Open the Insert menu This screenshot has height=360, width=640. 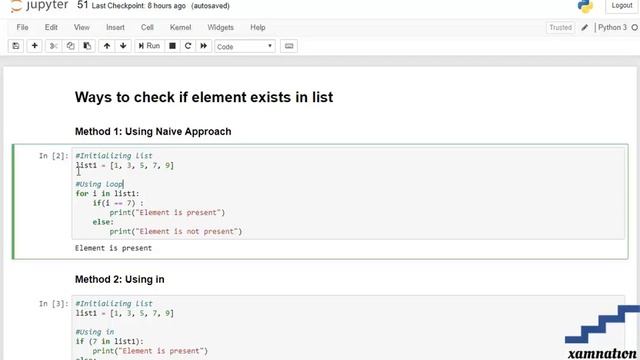pyautogui.click(x=115, y=27)
